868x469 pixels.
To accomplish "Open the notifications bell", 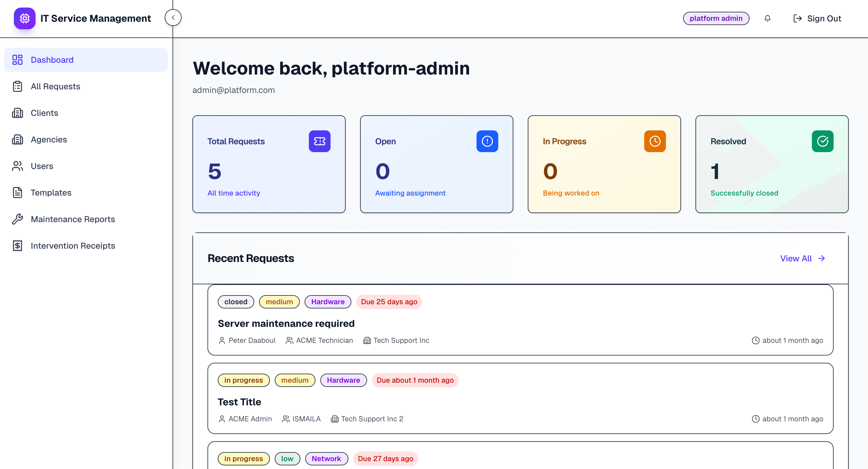I will (x=767, y=18).
